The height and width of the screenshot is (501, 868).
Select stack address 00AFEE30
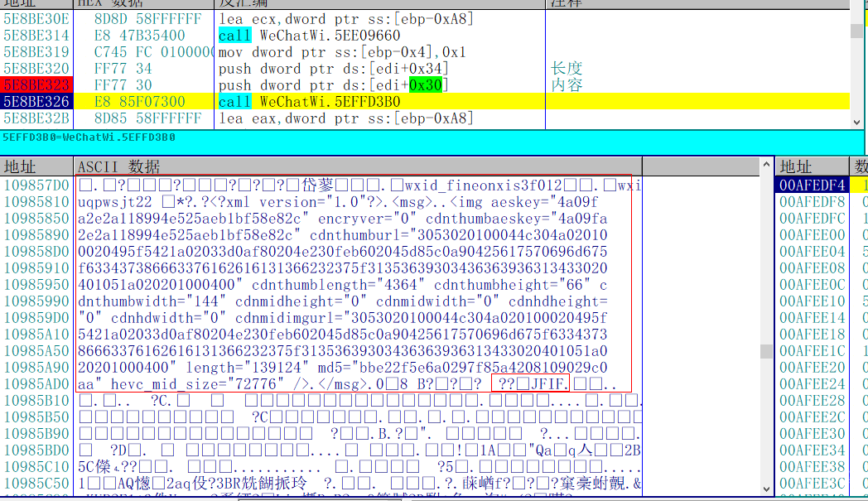click(x=812, y=433)
